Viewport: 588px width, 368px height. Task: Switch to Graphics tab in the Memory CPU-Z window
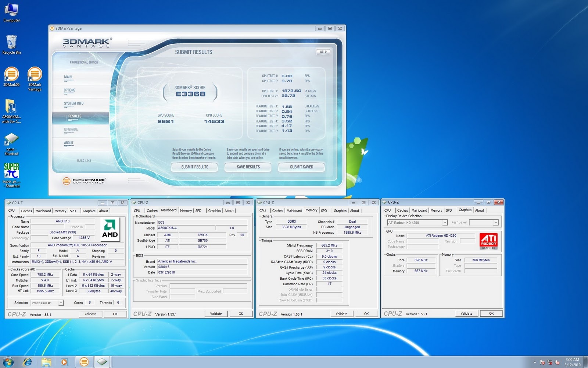pos(340,211)
